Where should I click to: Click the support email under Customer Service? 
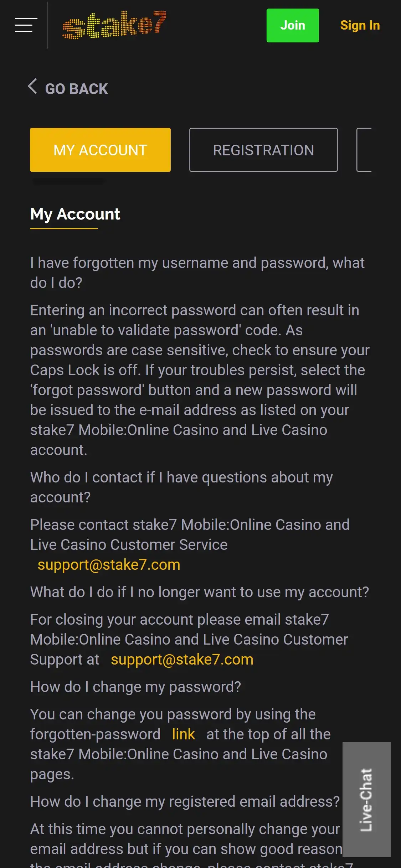click(x=109, y=565)
